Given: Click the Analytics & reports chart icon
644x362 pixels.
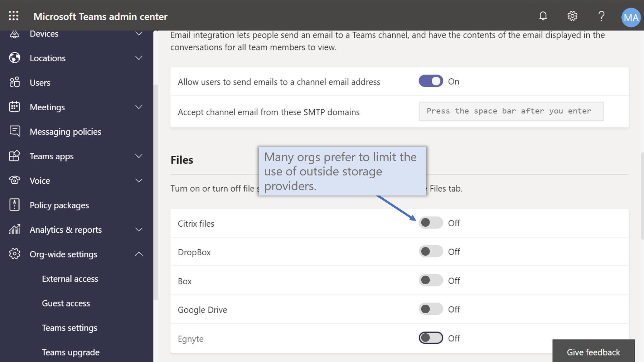Looking at the screenshot, I should coord(14,229).
